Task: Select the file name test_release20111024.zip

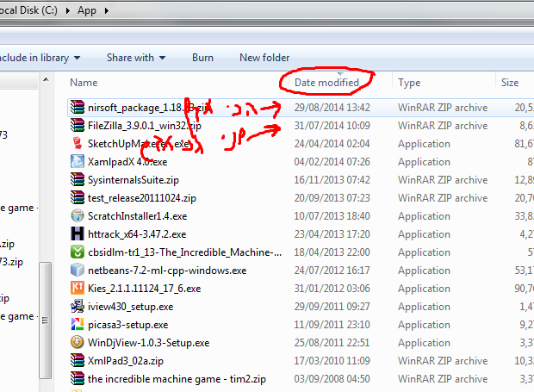Action: tap(141, 198)
